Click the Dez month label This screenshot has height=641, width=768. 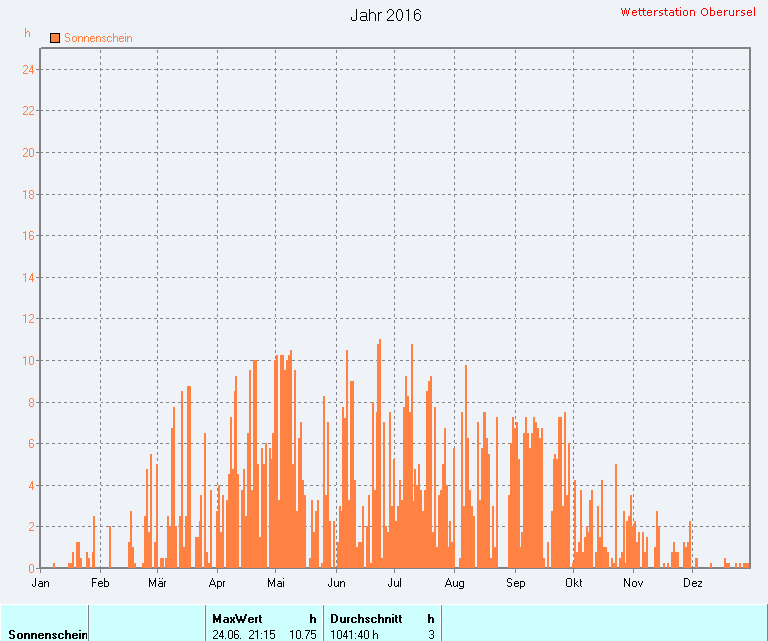(x=693, y=583)
